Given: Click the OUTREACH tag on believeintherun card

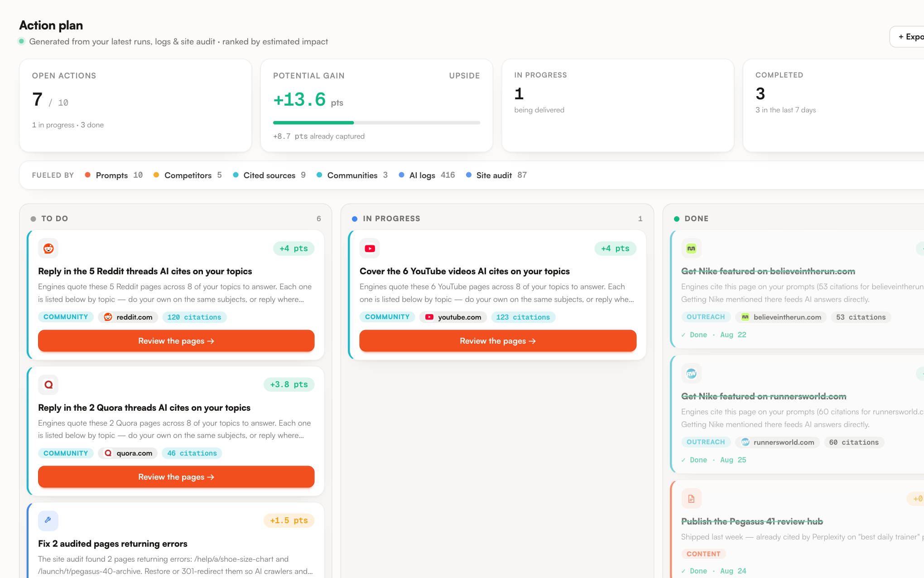Looking at the screenshot, I should [706, 317].
